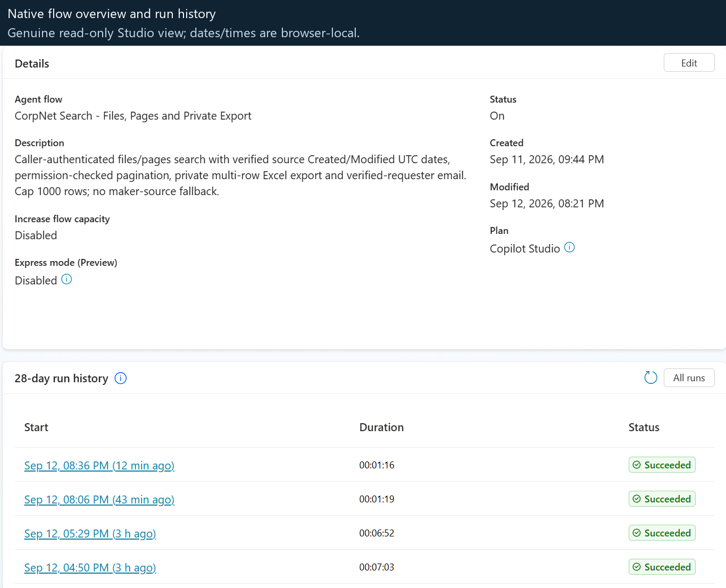Click Succeeded check icon of 05:29 PM run
The image size is (726, 588).
637,533
